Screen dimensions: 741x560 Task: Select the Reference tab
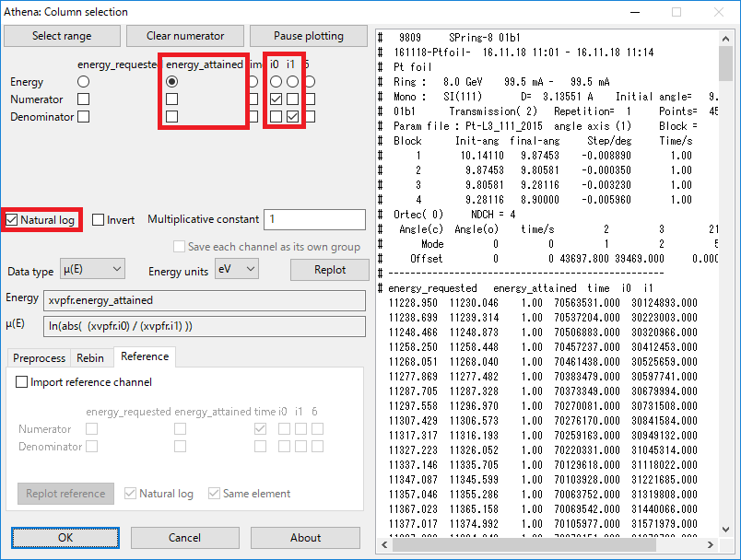[x=145, y=356]
